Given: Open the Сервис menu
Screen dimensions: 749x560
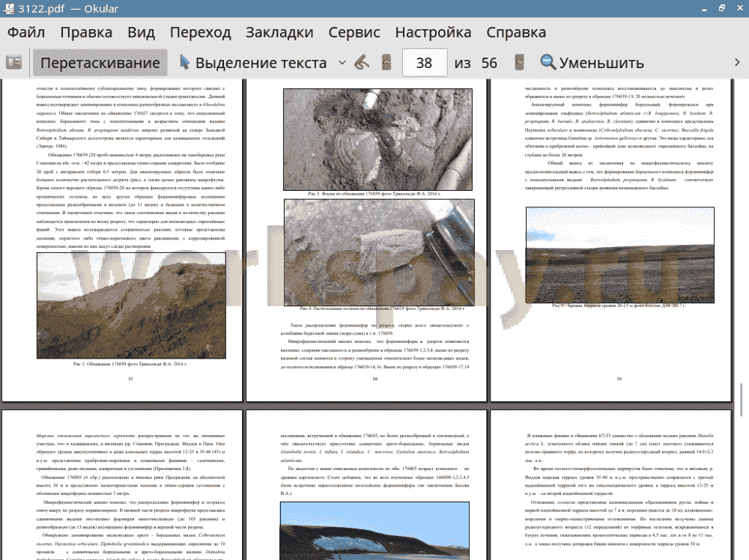Looking at the screenshot, I should (354, 32).
